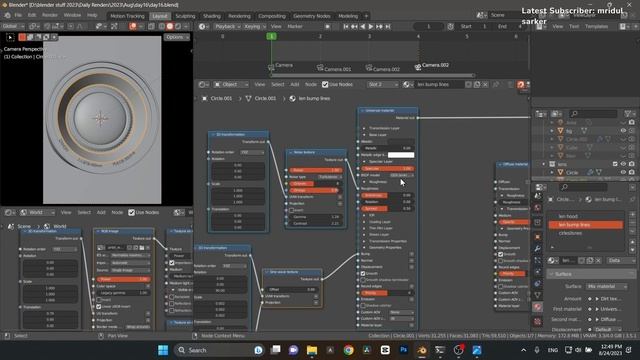Click the outliner filter funnel icon

click(628, 113)
